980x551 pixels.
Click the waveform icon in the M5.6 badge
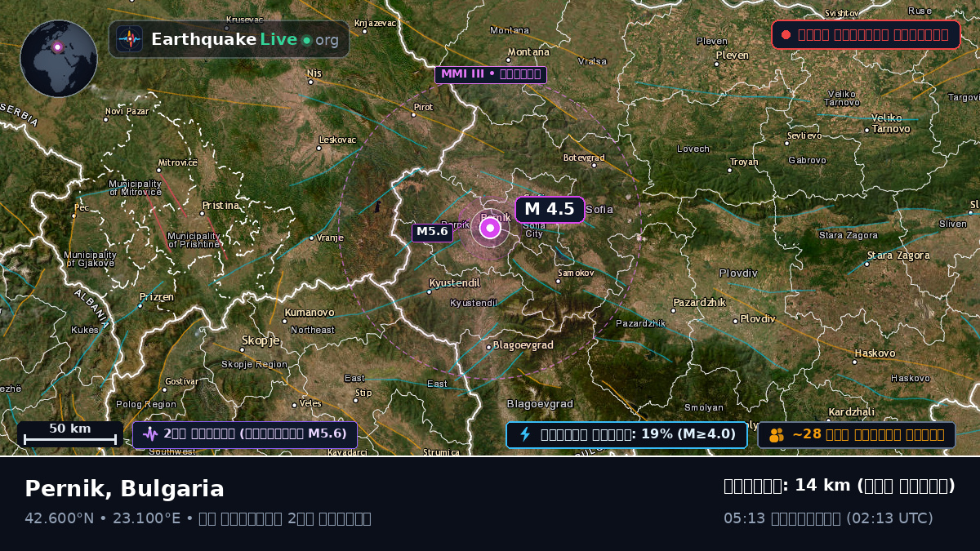149,434
